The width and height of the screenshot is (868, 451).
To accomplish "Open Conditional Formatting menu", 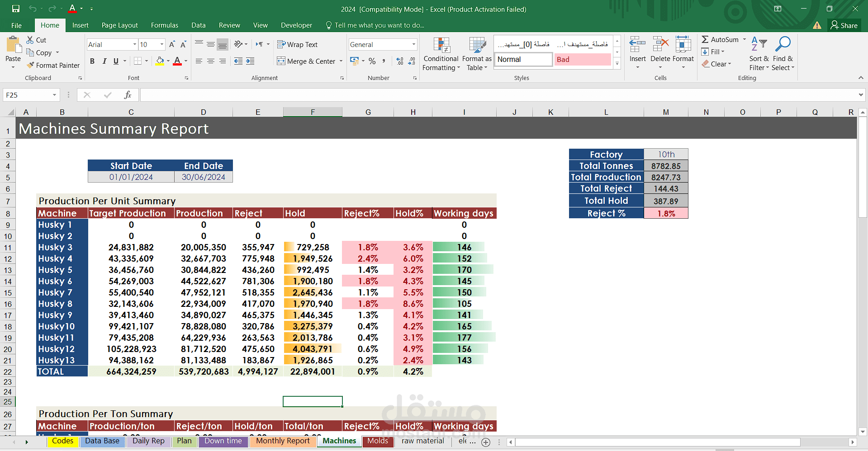I will tap(441, 54).
